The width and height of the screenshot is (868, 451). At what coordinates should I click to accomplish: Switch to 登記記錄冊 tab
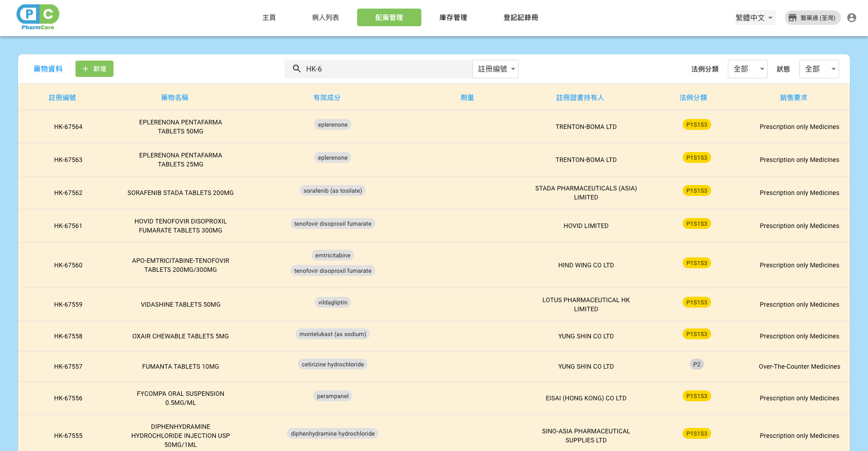tap(521, 18)
